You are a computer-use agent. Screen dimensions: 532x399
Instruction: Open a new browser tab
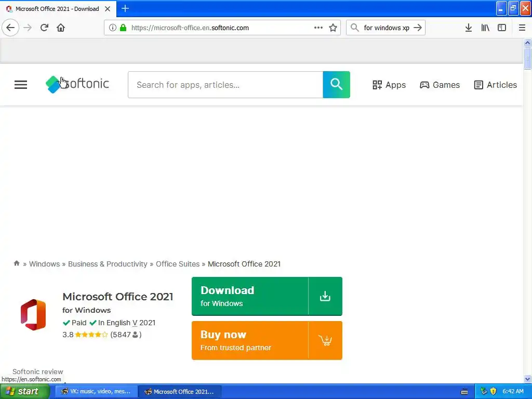125,8
